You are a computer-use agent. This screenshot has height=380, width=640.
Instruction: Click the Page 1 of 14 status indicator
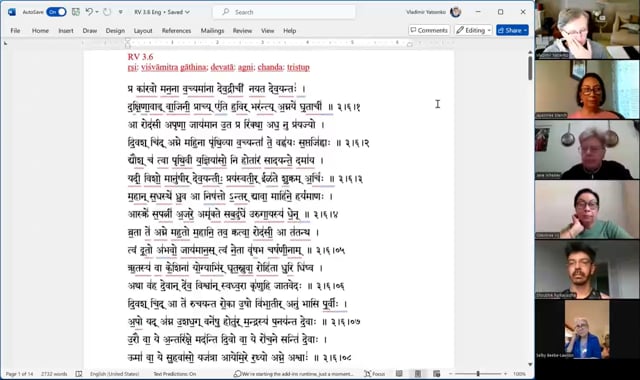point(19,374)
